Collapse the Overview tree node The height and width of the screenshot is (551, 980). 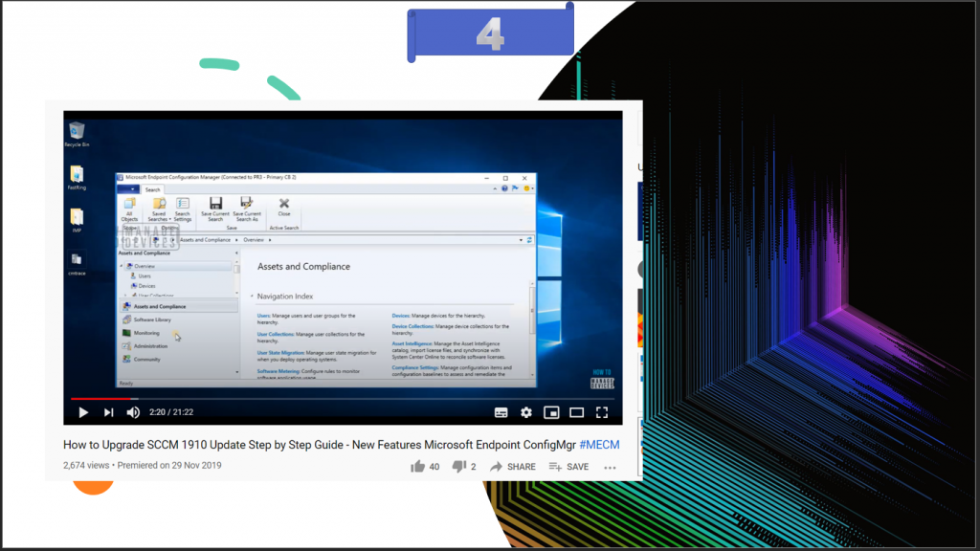tap(122, 266)
